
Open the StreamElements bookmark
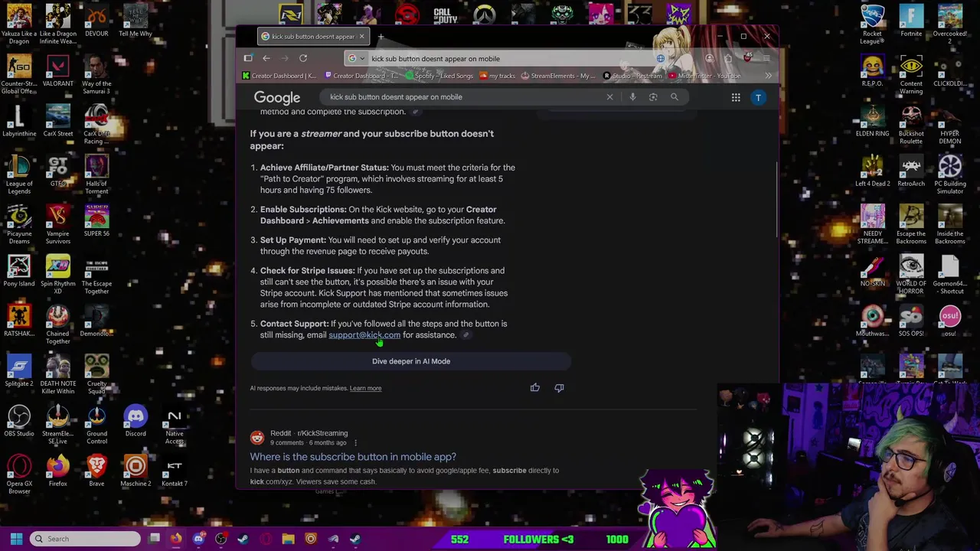click(558, 76)
